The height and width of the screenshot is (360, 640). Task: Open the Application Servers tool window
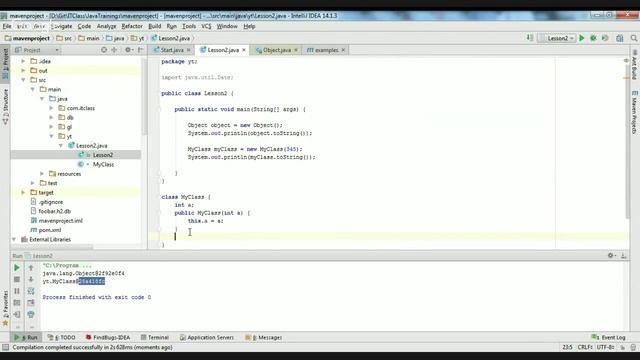click(x=207, y=338)
